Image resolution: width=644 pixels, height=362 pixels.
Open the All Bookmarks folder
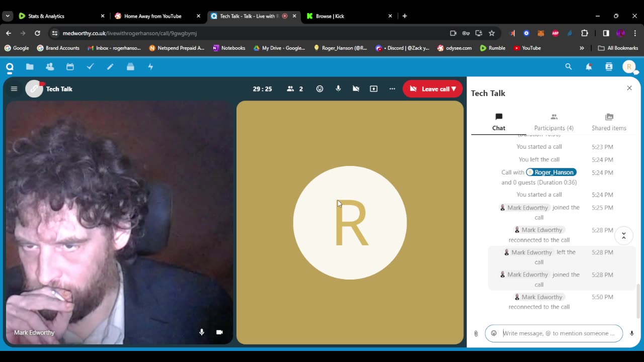[x=618, y=48]
